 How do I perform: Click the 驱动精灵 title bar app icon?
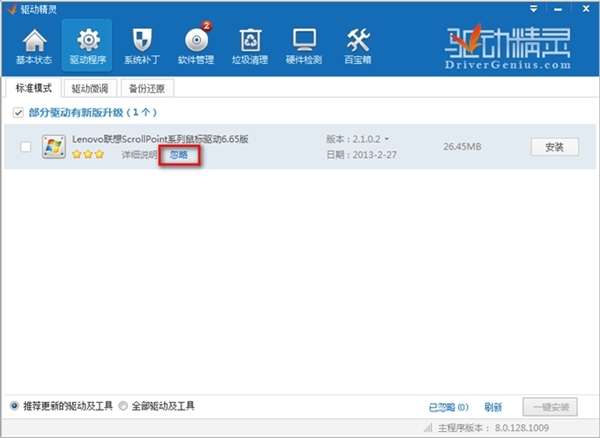click(12, 9)
